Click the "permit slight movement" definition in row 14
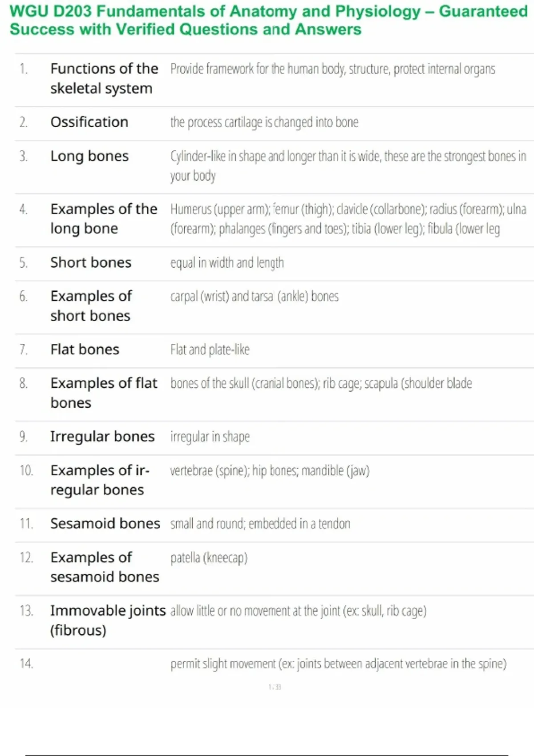The width and height of the screenshot is (534, 756). tap(338, 664)
